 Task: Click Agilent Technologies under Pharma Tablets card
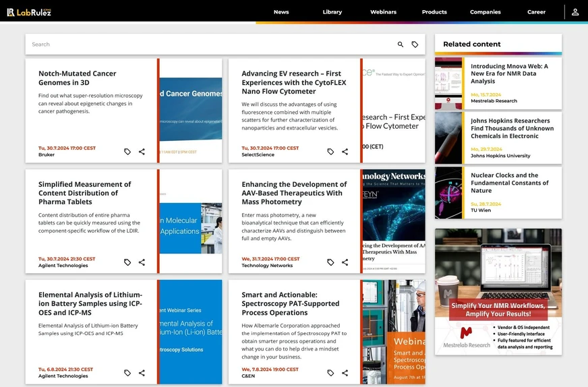coord(63,266)
